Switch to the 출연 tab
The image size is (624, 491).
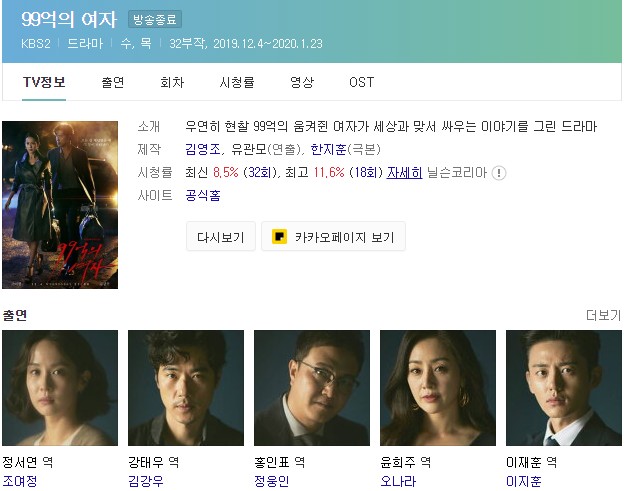[113, 82]
